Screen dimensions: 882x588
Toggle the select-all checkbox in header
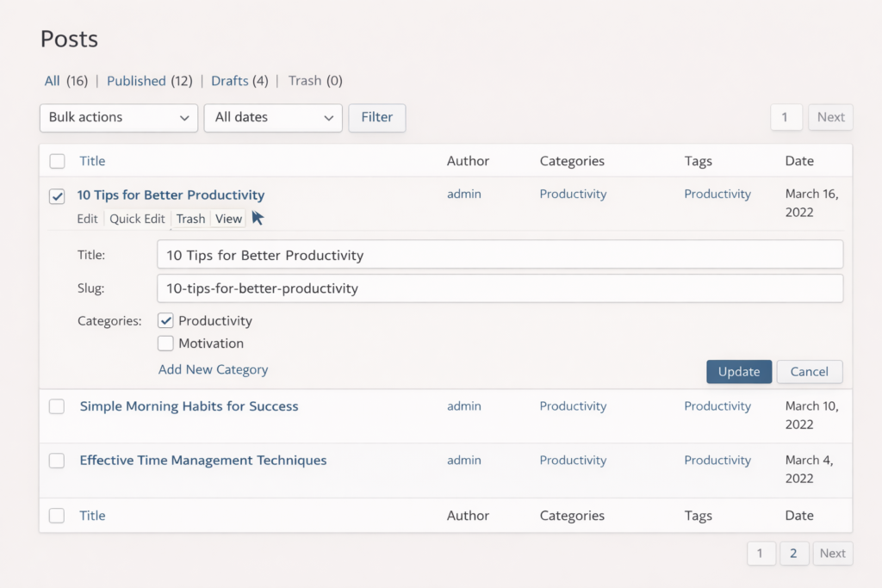57,161
